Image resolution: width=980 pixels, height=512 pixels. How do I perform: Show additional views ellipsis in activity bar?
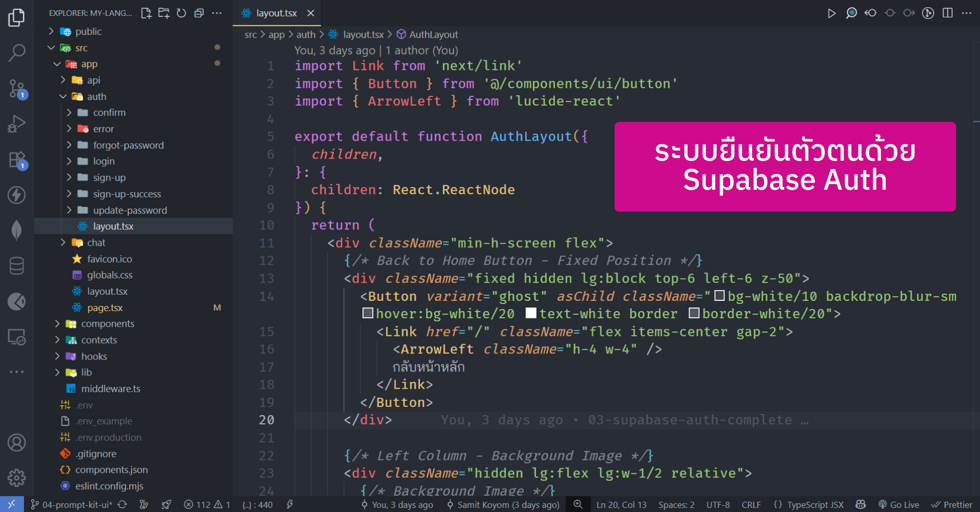(16, 372)
